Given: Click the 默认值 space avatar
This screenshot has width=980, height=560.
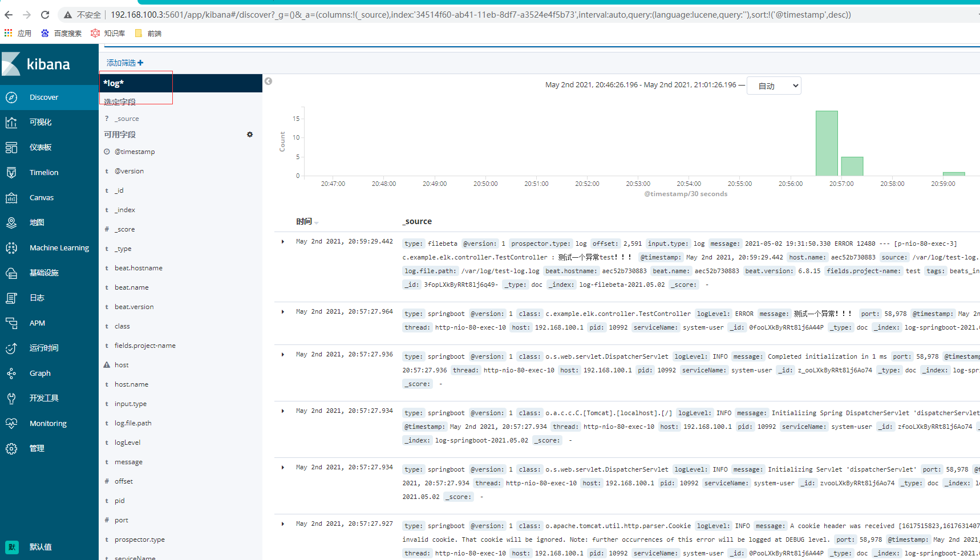Looking at the screenshot, I should (12, 547).
